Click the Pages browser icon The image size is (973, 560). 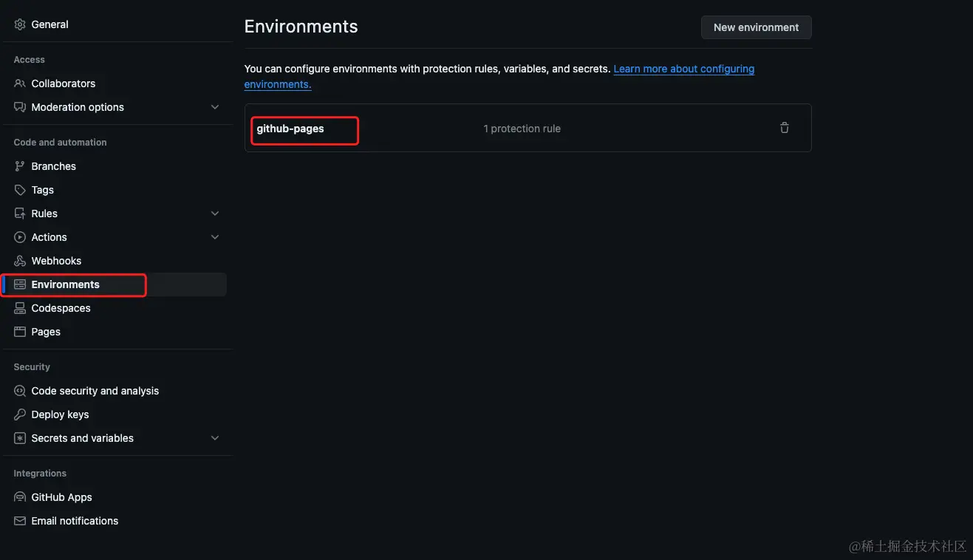[x=20, y=332]
